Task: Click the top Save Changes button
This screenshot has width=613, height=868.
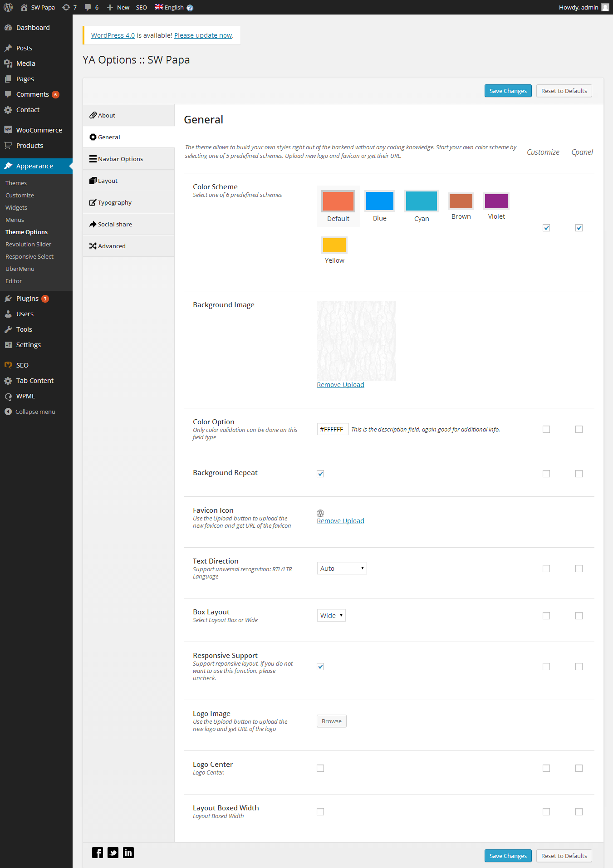Action: pyautogui.click(x=508, y=91)
